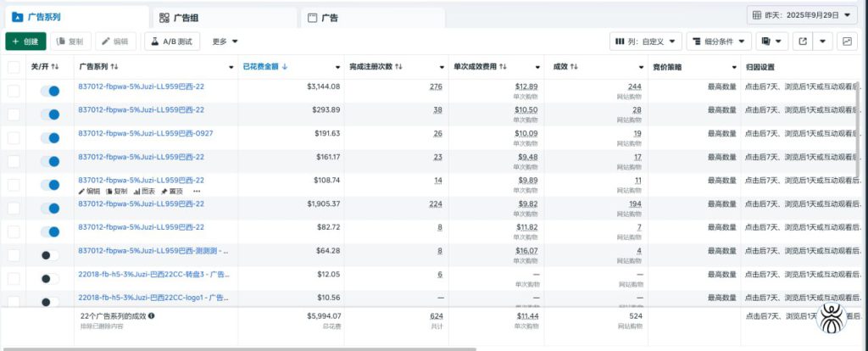Open the 成效 column dropdown arrow

pyautogui.click(x=641, y=68)
